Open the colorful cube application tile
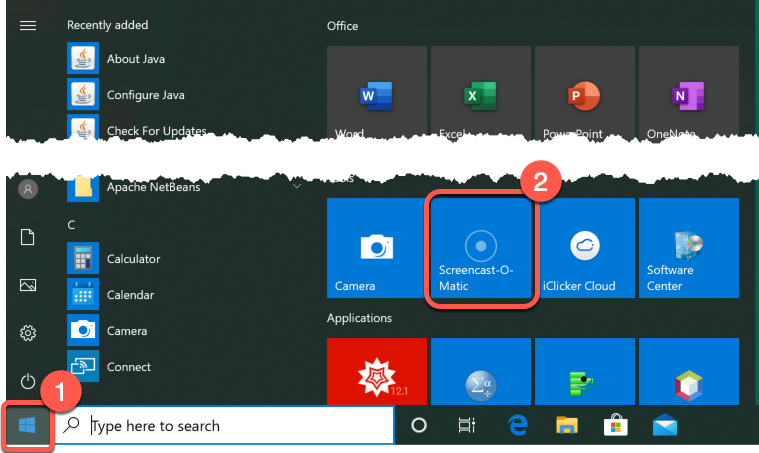The width and height of the screenshot is (759, 453). point(689,372)
